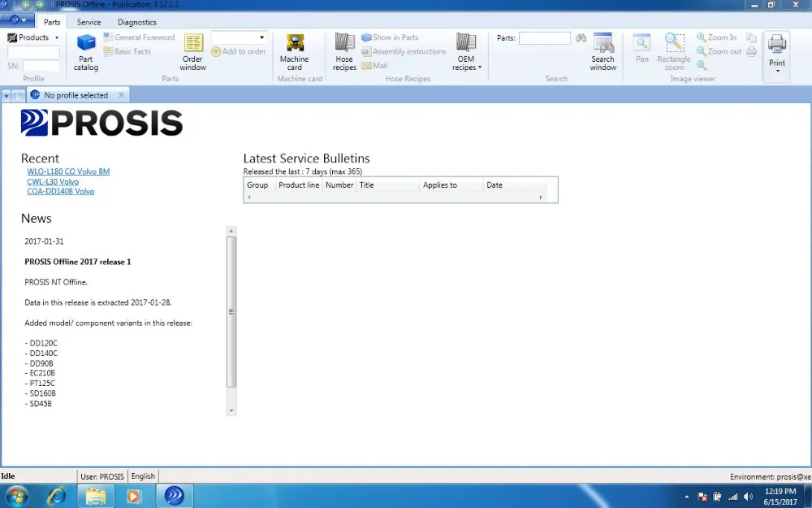
Task: Click Zoom out in Image viewer
Action: click(719, 51)
